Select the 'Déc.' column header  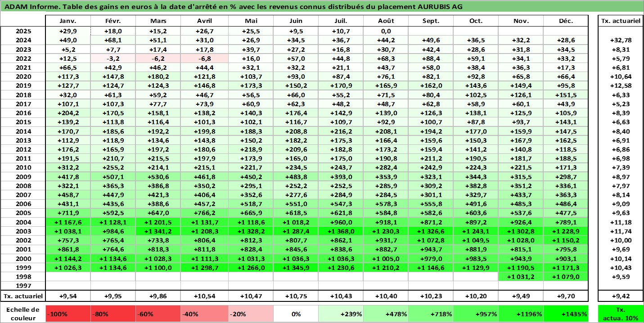click(x=566, y=21)
